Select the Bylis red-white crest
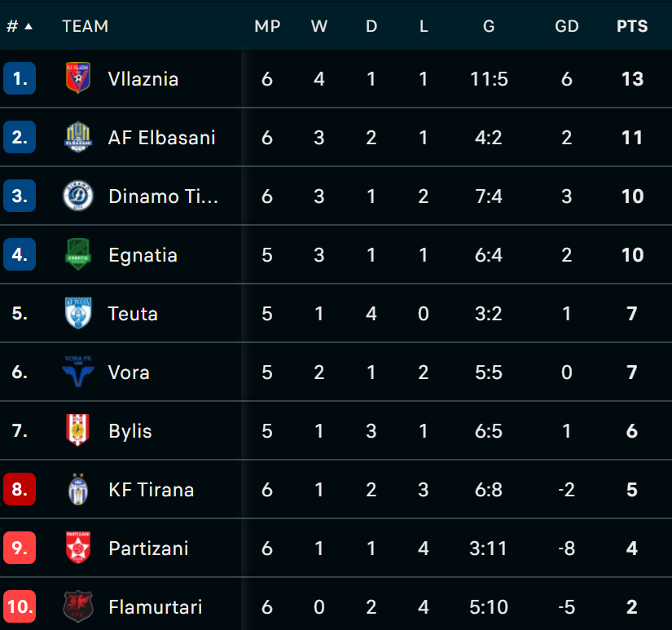 78,430
